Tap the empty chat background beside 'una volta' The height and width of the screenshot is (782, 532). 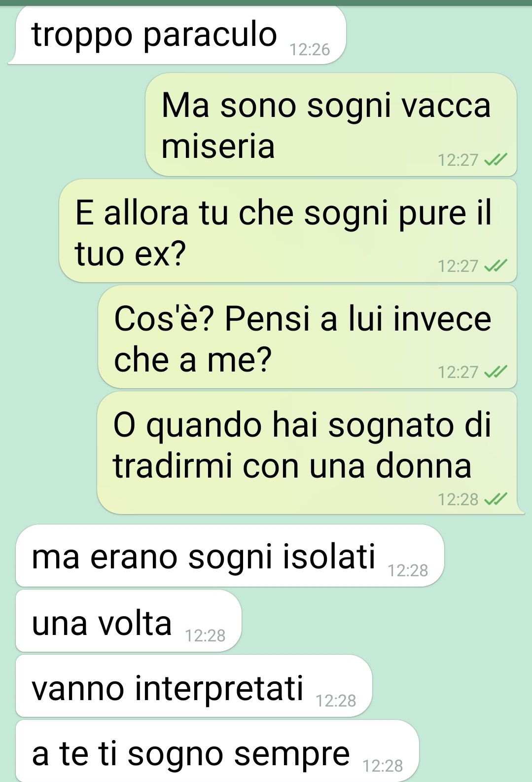click(385, 621)
